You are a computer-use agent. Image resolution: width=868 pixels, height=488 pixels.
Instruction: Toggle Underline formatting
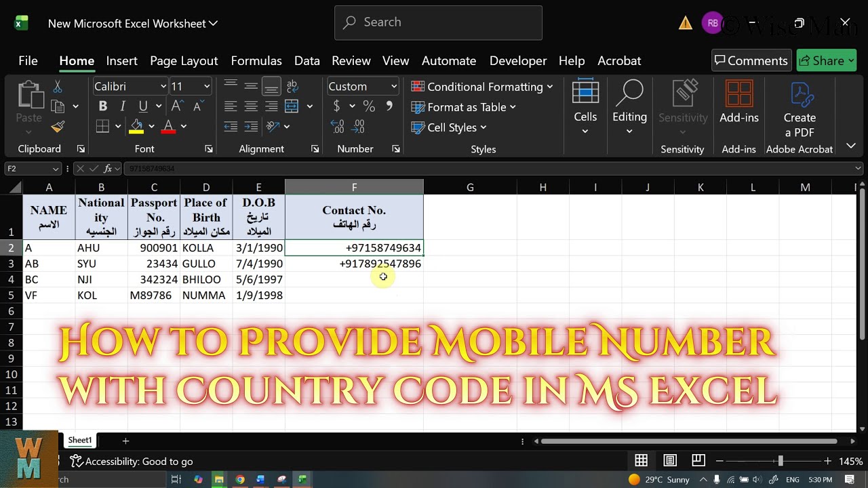coord(143,106)
